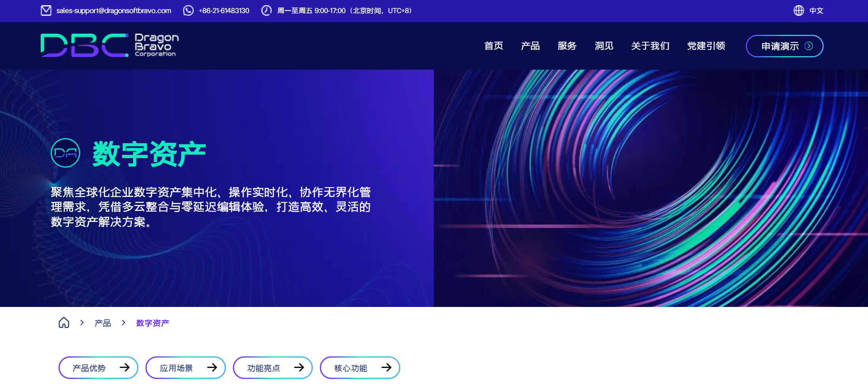Click the arrow icon inside 申请演示 button
Screen dimensions: 868x392
pos(809,46)
